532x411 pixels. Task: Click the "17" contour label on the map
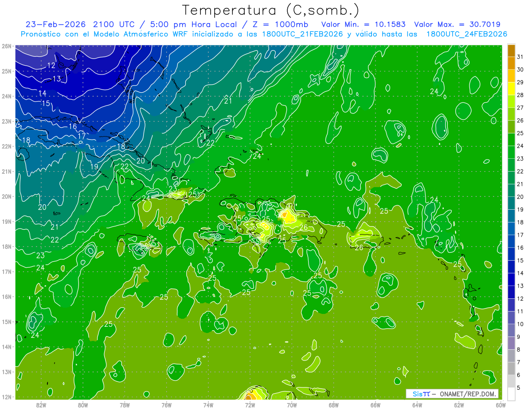click(x=81, y=136)
